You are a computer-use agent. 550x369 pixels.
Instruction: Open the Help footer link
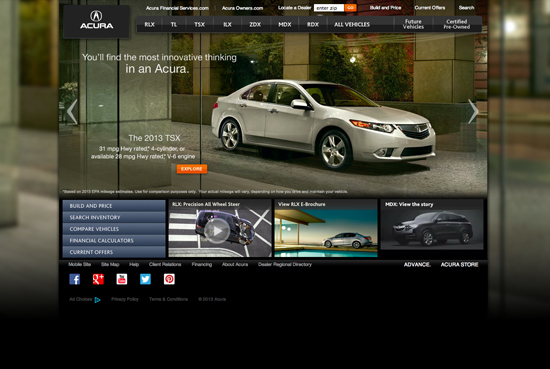134,264
